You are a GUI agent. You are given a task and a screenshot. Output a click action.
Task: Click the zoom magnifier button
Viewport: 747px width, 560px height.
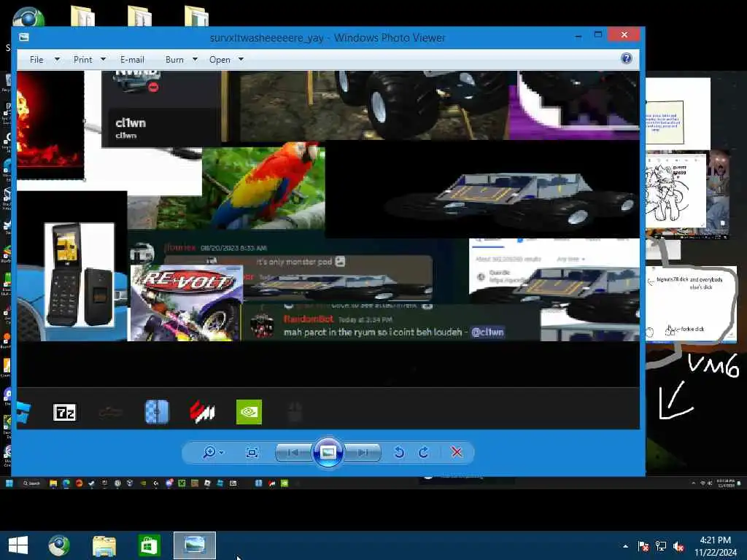coord(209,452)
